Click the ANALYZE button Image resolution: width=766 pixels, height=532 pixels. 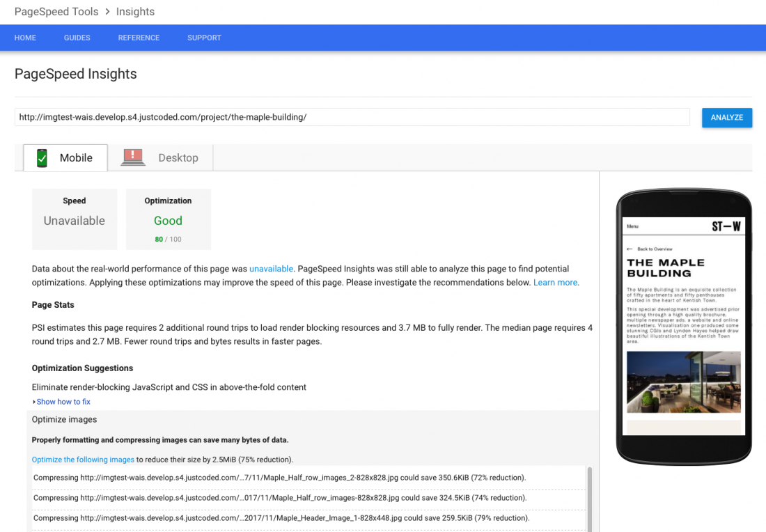(x=727, y=118)
